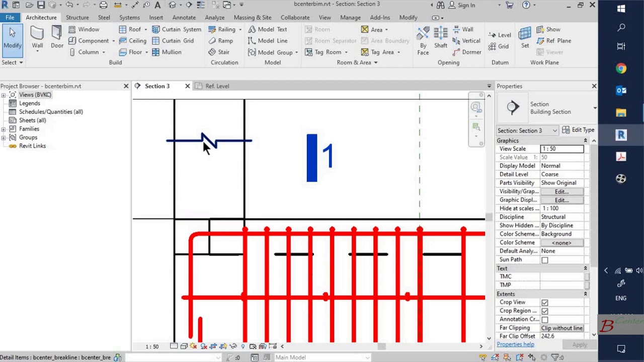This screenshot has height=362, width=644.
Task: Select the Ceiling tool
Action: pos(133,41)
